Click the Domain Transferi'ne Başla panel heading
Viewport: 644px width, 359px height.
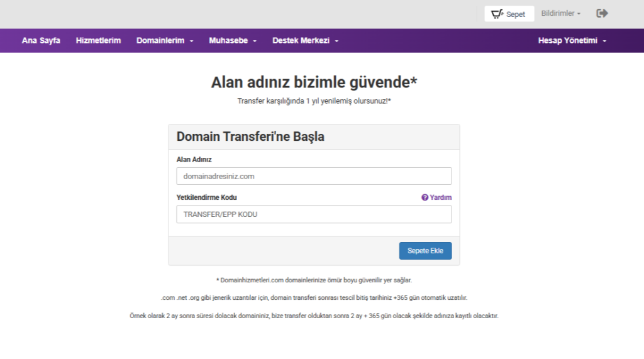tap(250, 136)
